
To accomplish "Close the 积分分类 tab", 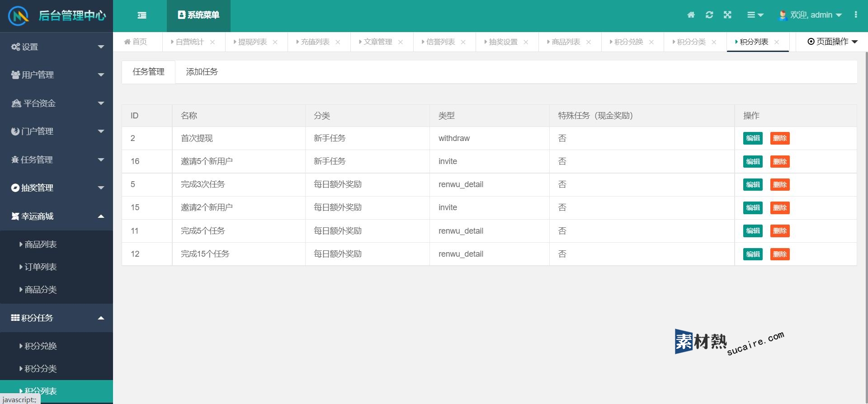I will tap(714, 42).
